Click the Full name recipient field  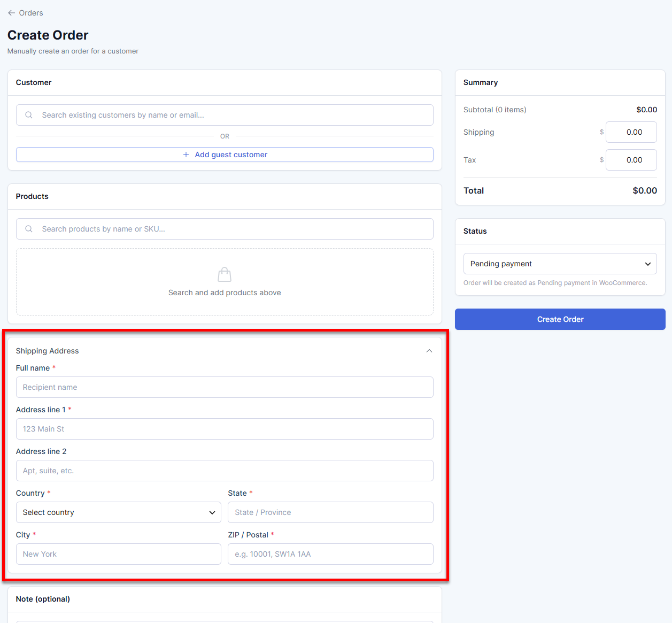pyautogui.click(x=225, y=387)
